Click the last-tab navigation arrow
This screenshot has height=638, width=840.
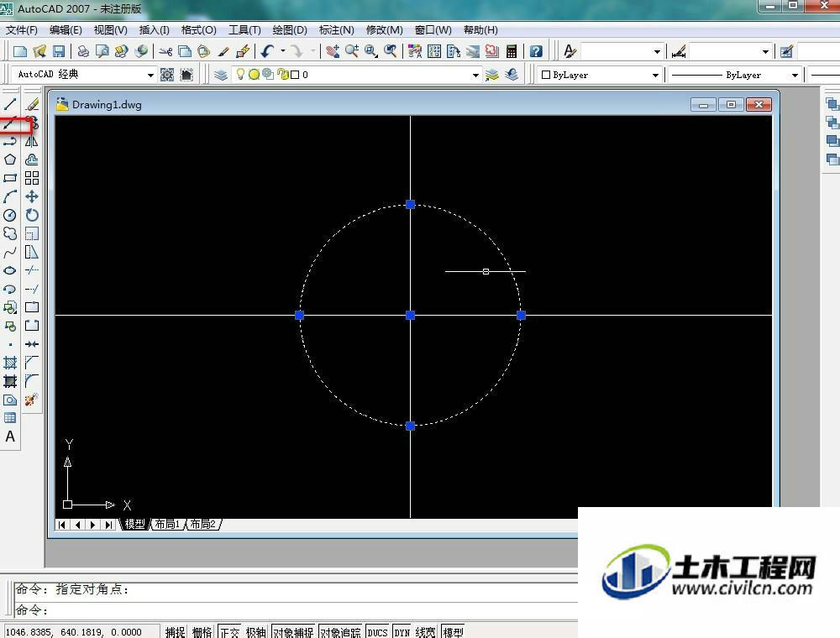(x=108, y=525)
